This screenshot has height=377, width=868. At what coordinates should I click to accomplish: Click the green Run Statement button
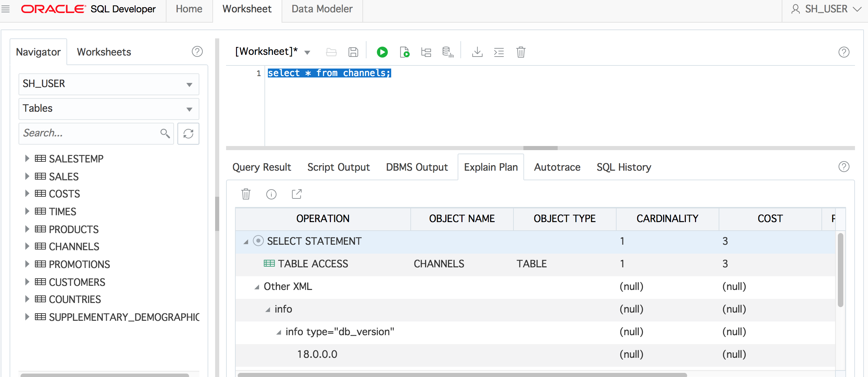click(382, 52)
